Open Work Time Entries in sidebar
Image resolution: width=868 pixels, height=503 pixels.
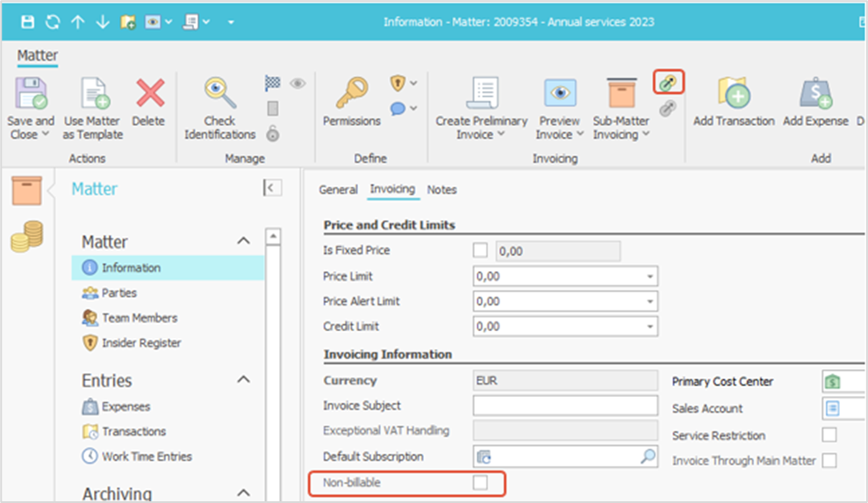pos(146,456)
